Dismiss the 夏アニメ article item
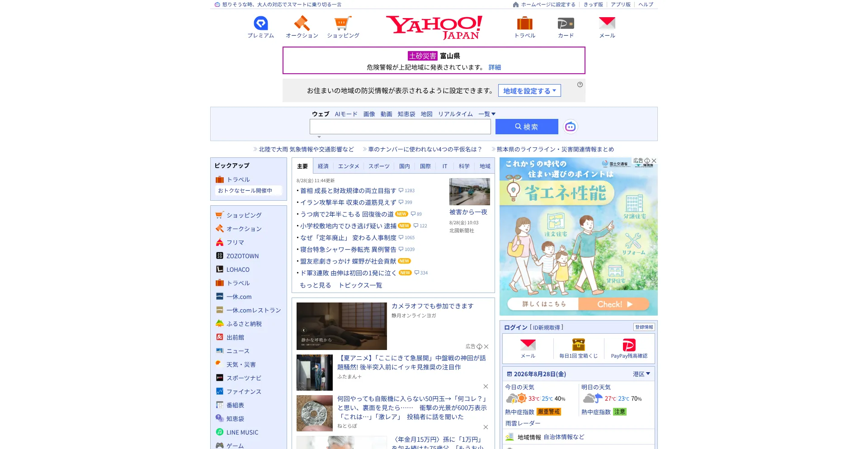 point(486,386)
